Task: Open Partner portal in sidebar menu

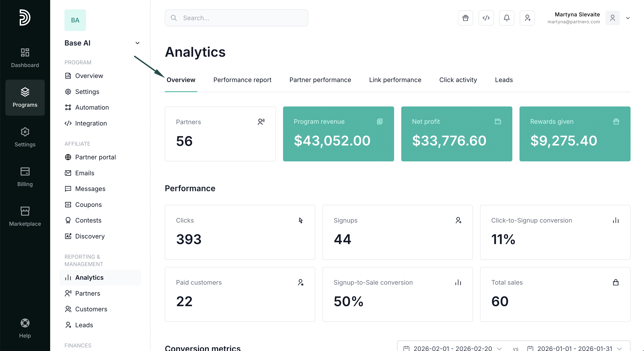Action: point(95,157)
